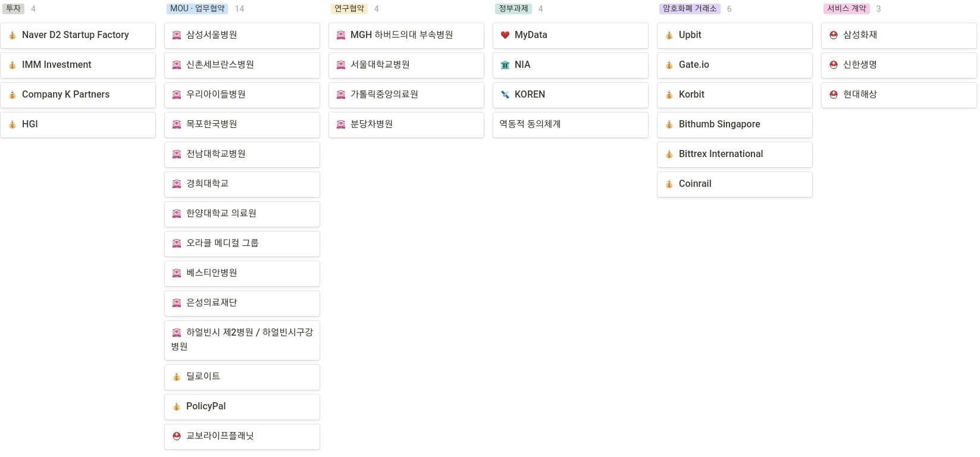Click the heart icon beside MyData
The width and height of the screenshot is (980, 457).
(x=505, y=35)
